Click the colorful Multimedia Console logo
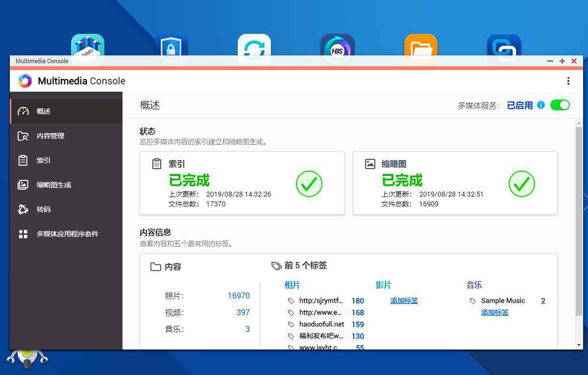Image resolution: width=588 pixels, height=375 pixels. click(x=24, y=81)
